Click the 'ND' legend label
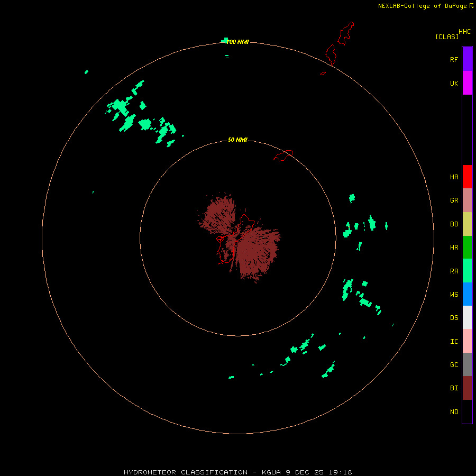Image resolution: width=476 pixels, height=476 pixels. pos(454,412)
